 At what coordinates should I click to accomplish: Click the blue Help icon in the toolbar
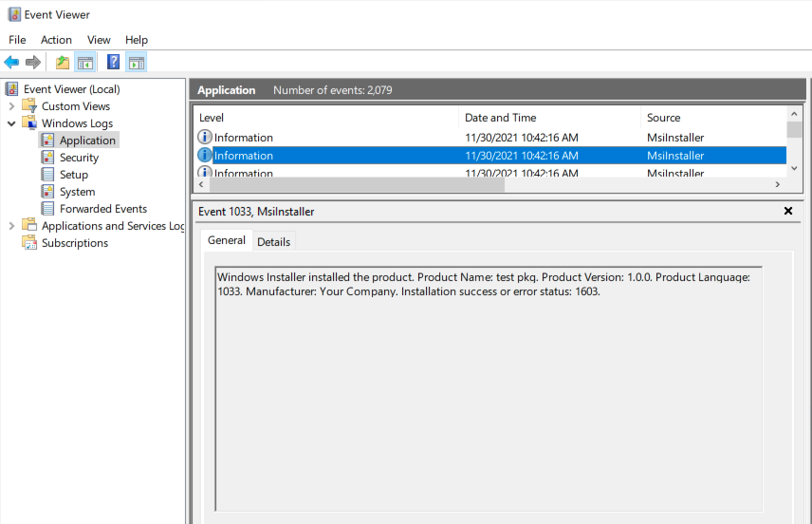coord(114,63)
